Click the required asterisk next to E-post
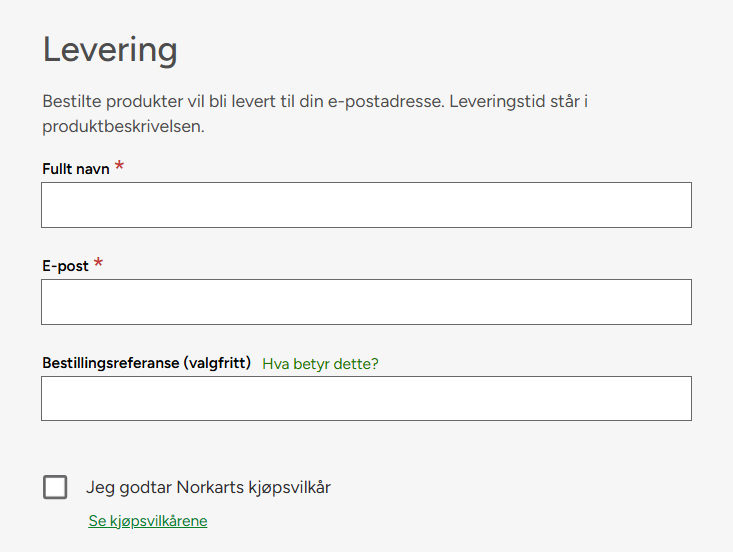This screenshot has width=733, height=552. [99, 264]
